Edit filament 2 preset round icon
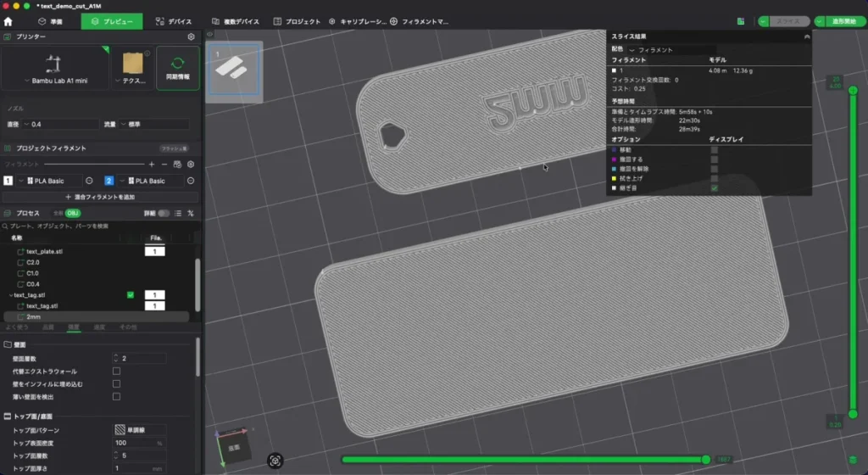The image size is (868, 475). coord(191,181)
